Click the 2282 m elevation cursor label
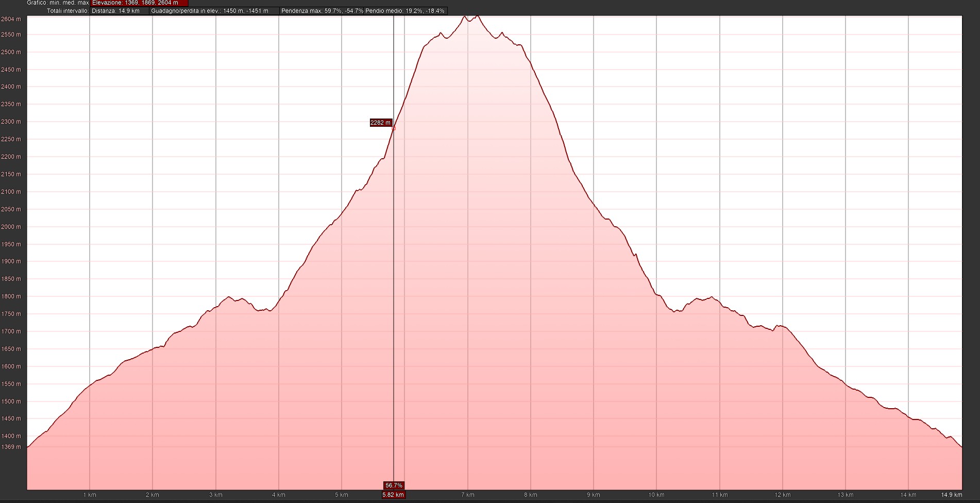The height and width of the screenshot is (503, 980). click(x=381, y=123)
